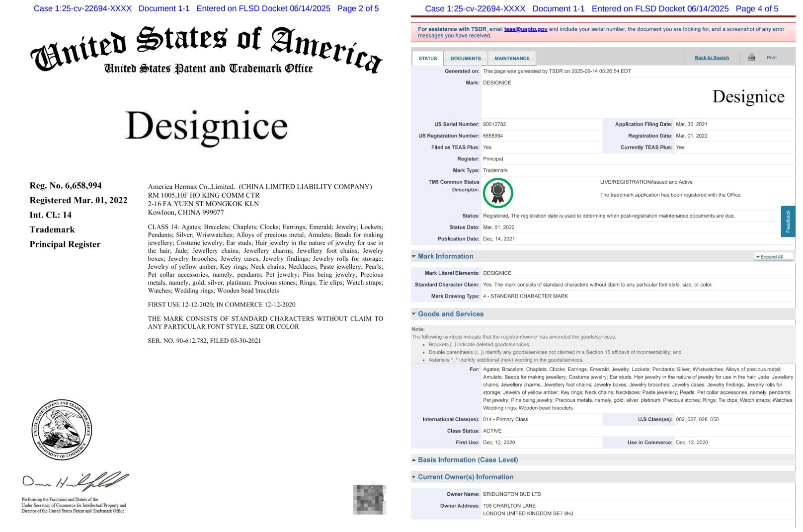Image resolution: width=803 pixels, height=532 pixels.
Task: Open the Feedback side tab
Action: [x=788, y=221]
